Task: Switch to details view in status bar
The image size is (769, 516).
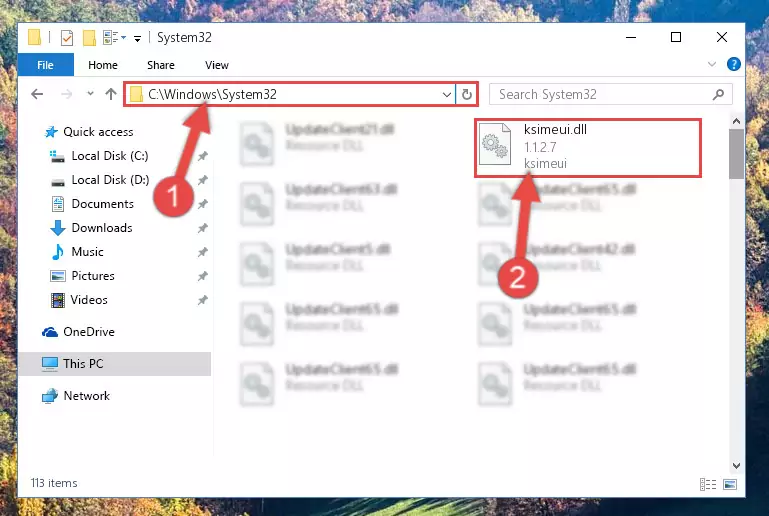Action: tap(708, 485)
